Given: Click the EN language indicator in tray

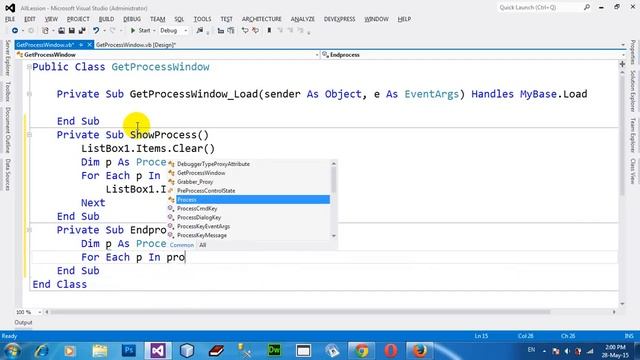Looking at the screenshot, I should coord(531,350).
